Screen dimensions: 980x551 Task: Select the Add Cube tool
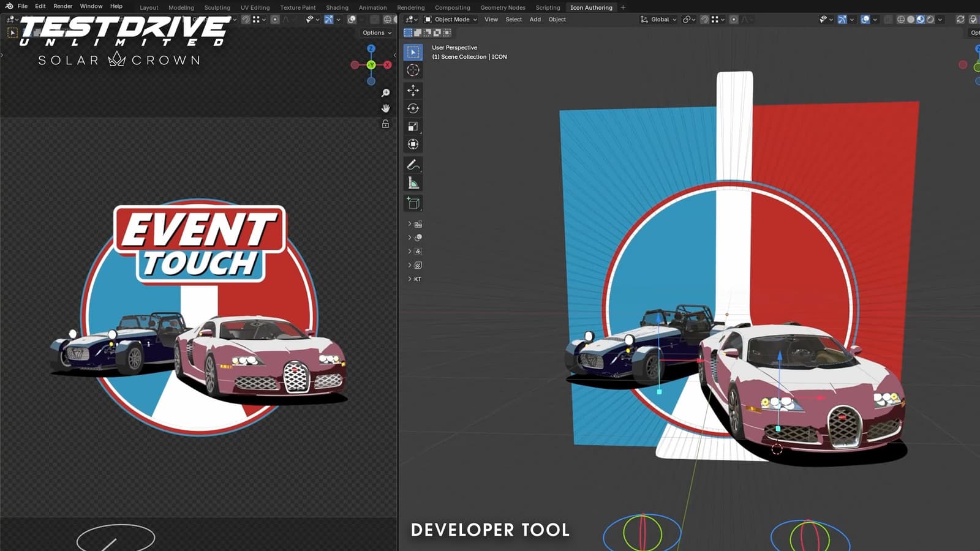(413, 203)
